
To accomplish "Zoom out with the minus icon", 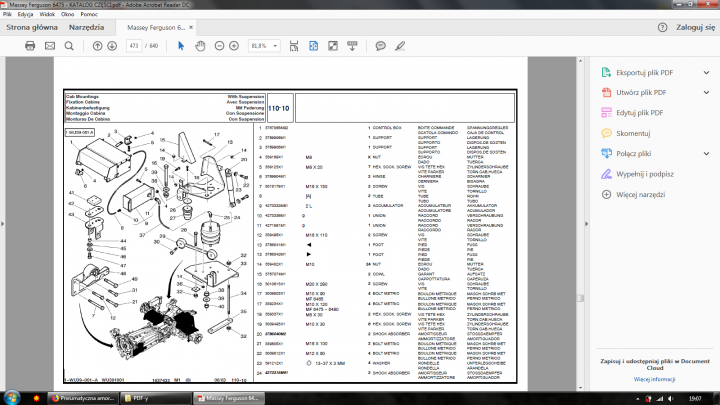I will pyautogui.click(x=220, y=46).
